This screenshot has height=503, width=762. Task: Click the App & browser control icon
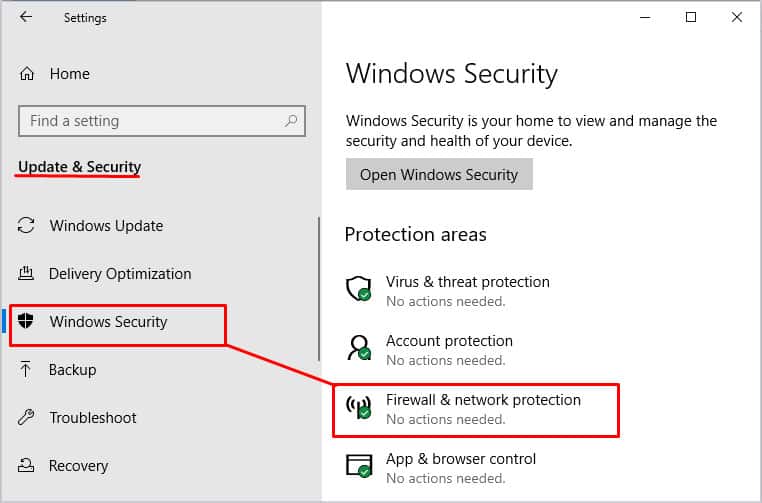(358, 466)
